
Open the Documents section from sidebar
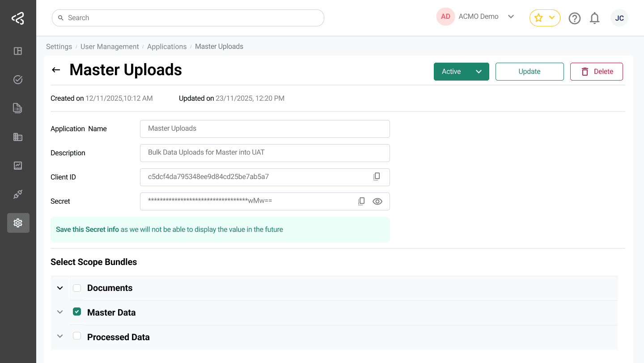tap(18, 108)
